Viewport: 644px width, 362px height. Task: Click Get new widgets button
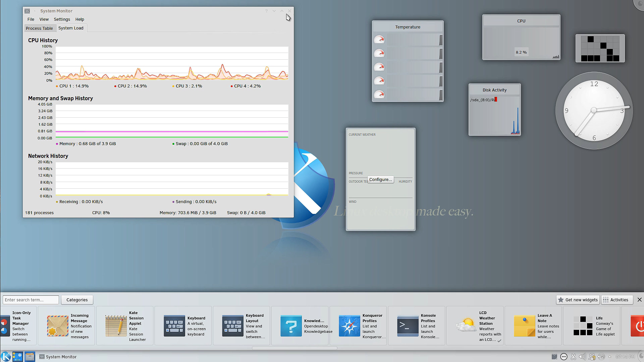click(x=578, y=300)
